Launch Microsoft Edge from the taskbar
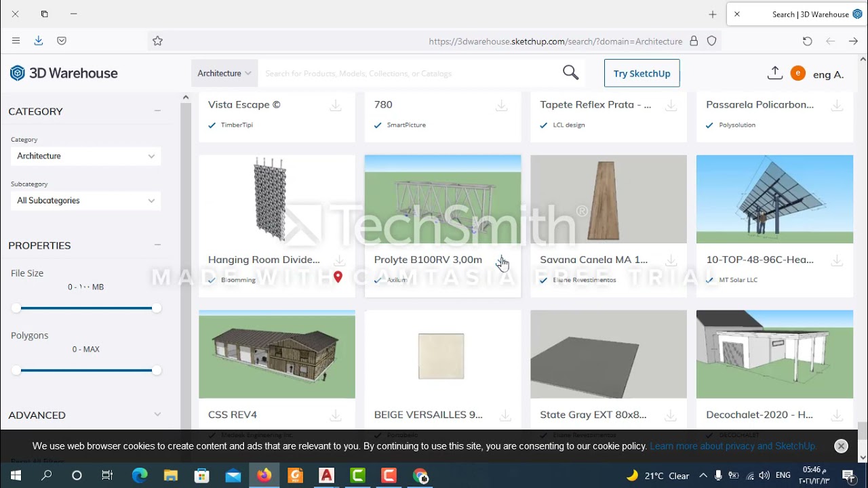Viewport: 868px width, 488px height. click(140, 476)
